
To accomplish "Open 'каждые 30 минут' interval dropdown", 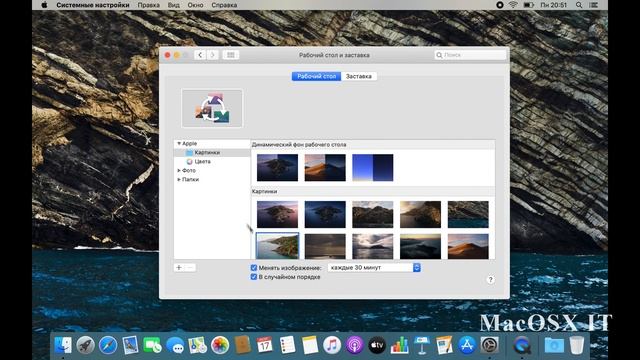I will (x=374, y=268).
